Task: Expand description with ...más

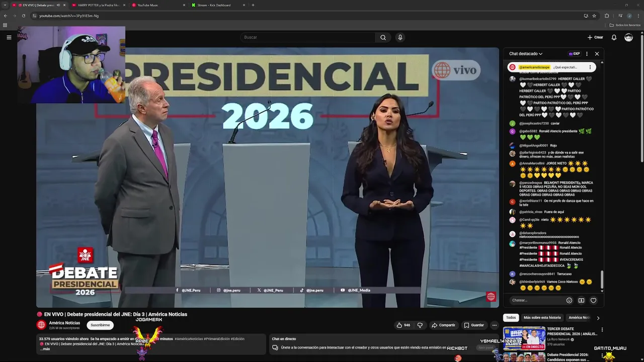Action: pos(45,349)
